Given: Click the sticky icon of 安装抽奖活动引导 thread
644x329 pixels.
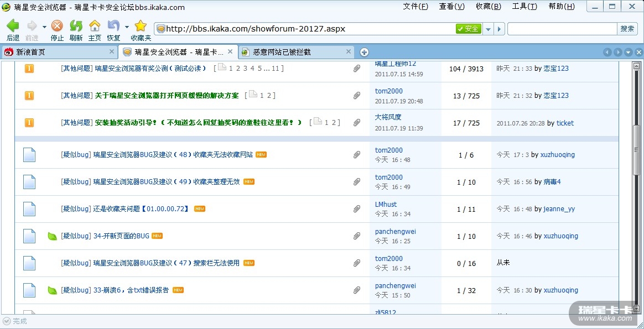Looking at the screenshot, I should [x=29, y=123].
